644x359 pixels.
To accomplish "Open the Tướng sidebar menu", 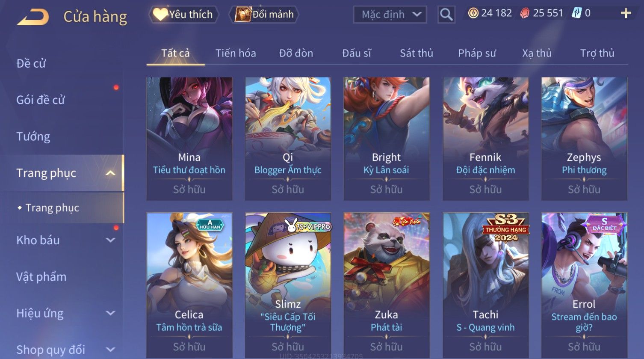I will (33, 136).
